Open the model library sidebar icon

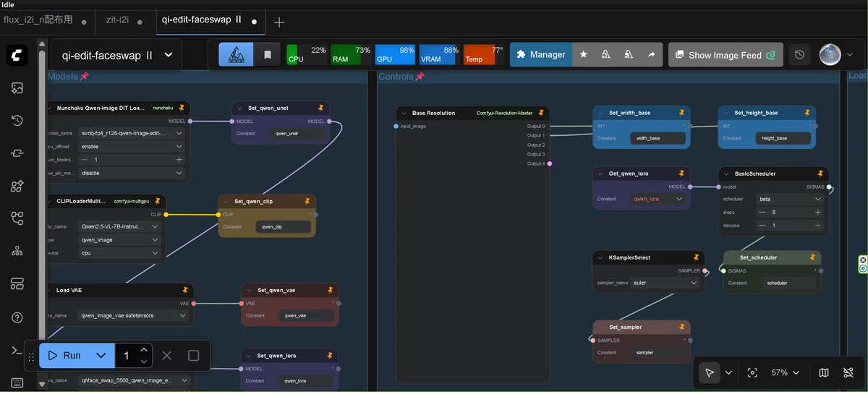click(17, 186)
